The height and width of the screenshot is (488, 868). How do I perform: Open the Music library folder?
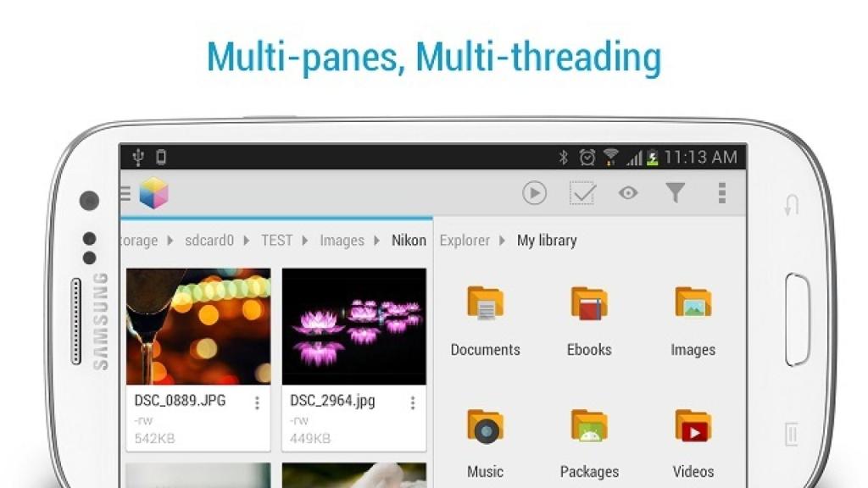coord(486,427)
